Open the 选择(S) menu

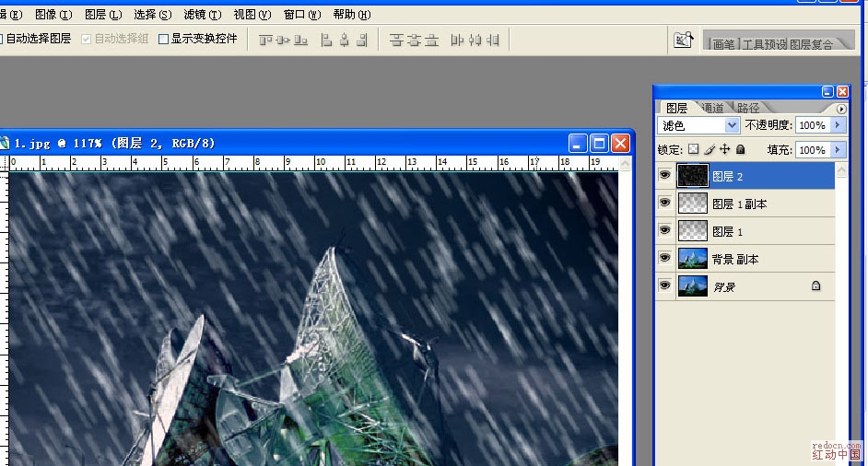click(x=153, y=15)
